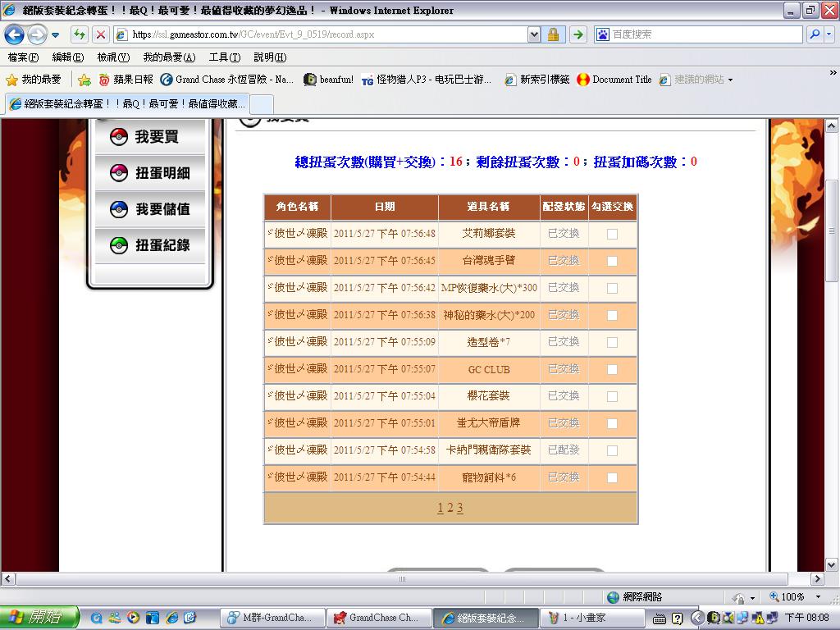Open the recent pages dropdown arrow

tap(56, 34)
